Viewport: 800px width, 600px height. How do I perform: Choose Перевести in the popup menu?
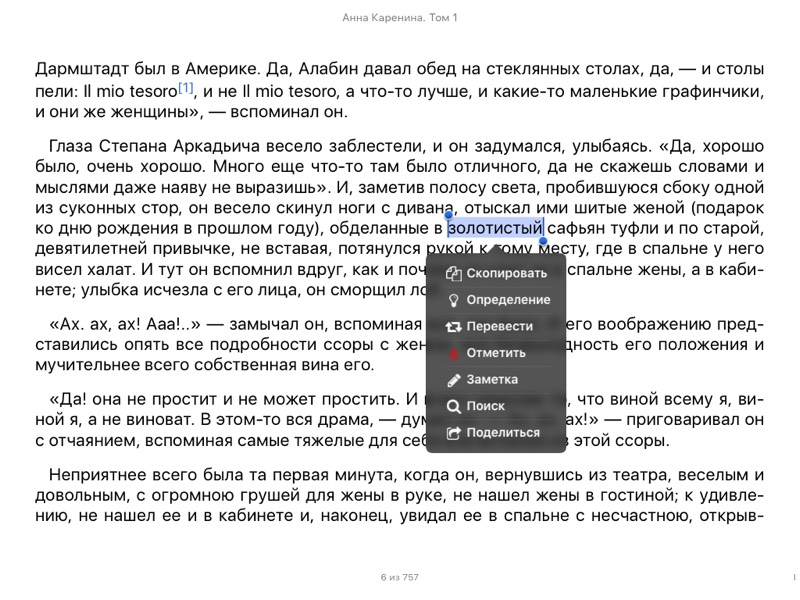point(496,327)
